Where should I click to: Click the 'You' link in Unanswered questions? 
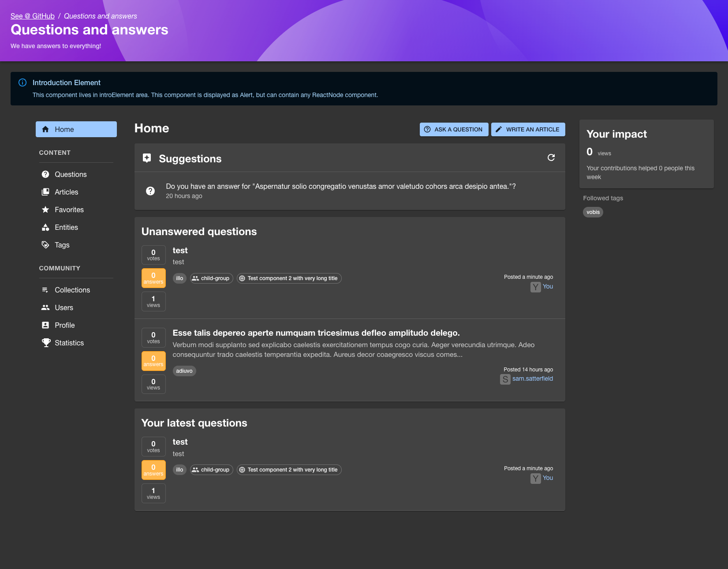548,286
